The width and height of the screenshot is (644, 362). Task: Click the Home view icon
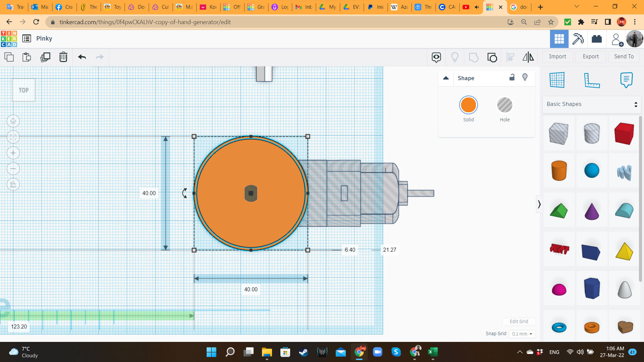(13, 121)
